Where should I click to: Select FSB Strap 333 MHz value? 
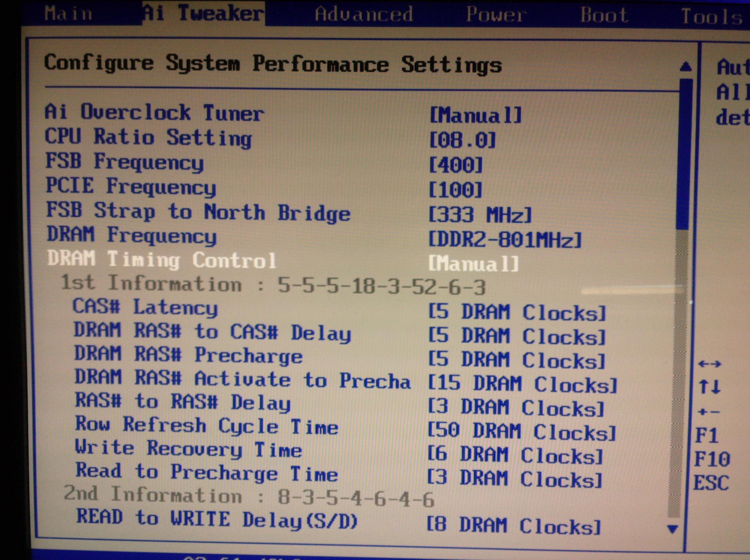(480, 214)
